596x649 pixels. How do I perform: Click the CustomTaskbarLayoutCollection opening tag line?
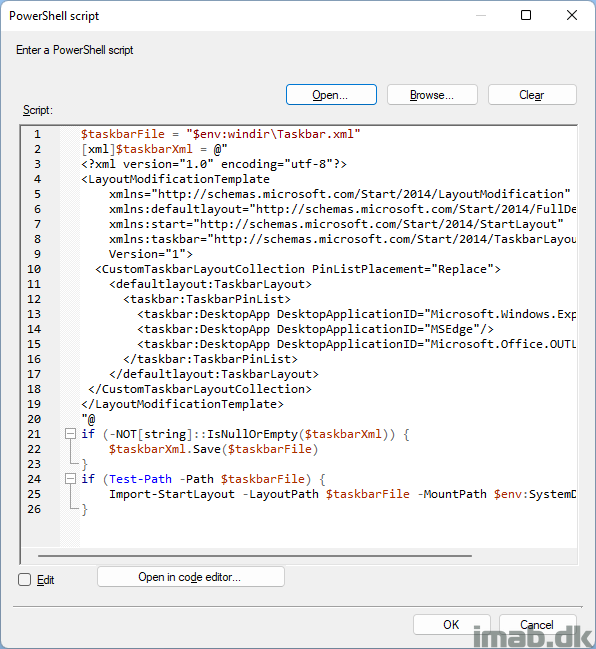tap(298, 269)
